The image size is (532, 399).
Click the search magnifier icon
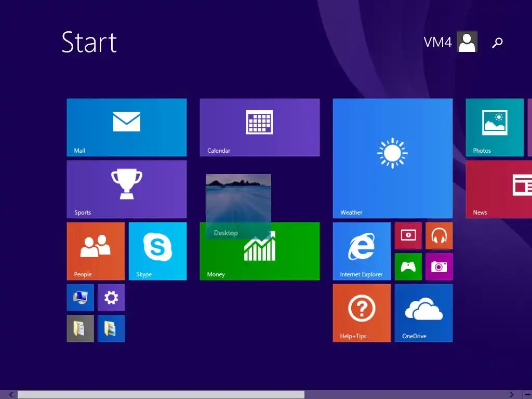click(497, 43)
